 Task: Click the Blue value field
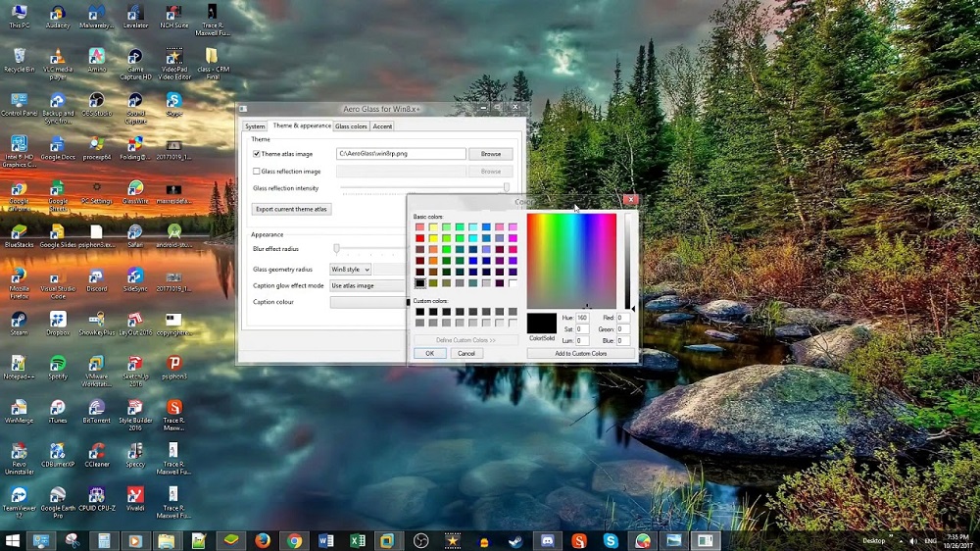pyautogui.click(x=623, y=341)
